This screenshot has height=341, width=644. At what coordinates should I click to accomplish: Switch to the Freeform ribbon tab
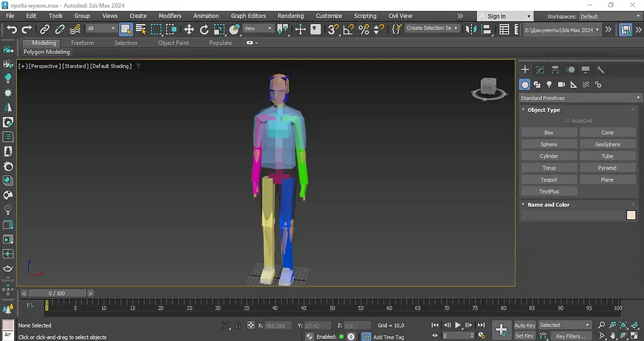[x=82, y=43]
